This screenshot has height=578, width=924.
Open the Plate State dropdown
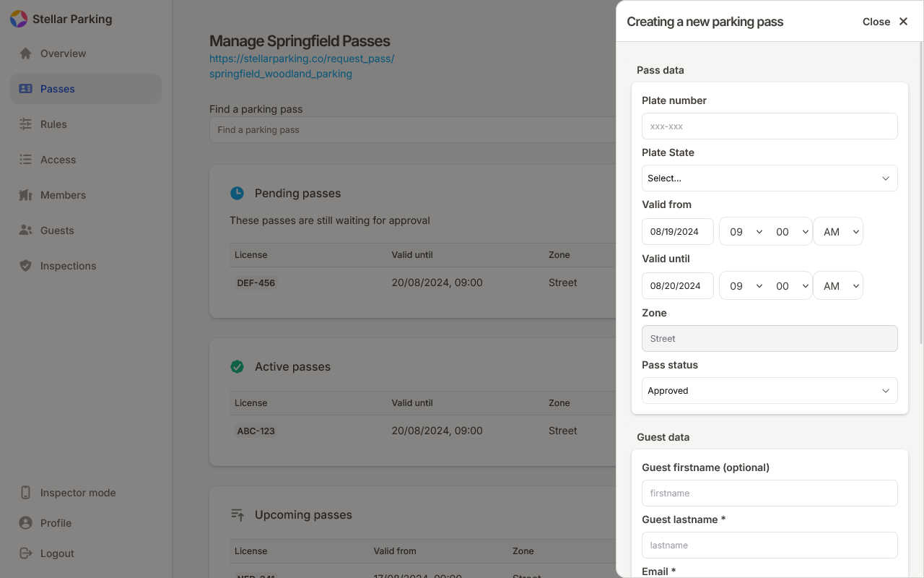click(770, 178)
